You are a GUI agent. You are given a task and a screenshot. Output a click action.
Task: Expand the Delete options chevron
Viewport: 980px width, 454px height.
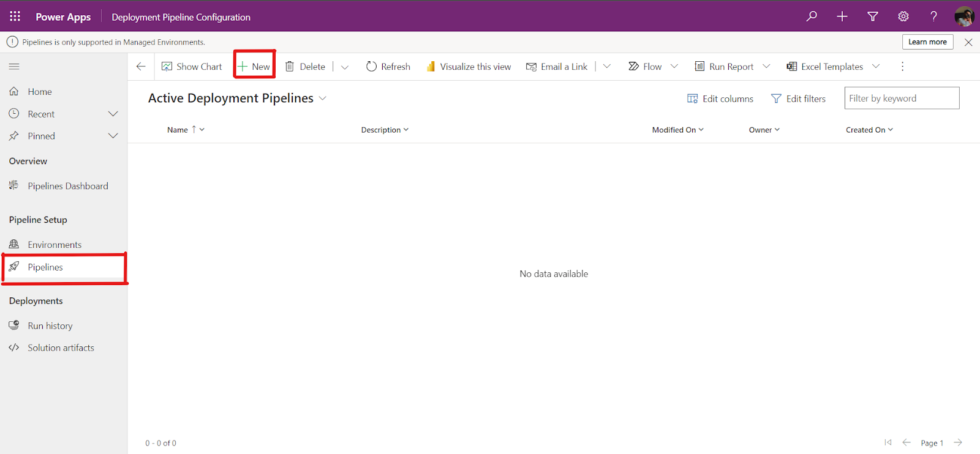tap(345, 67)
